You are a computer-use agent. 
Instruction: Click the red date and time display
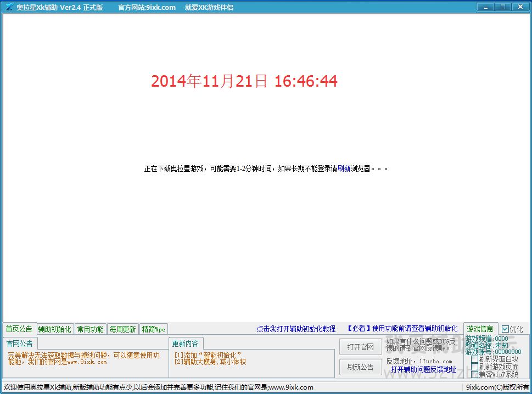[244, 81]
